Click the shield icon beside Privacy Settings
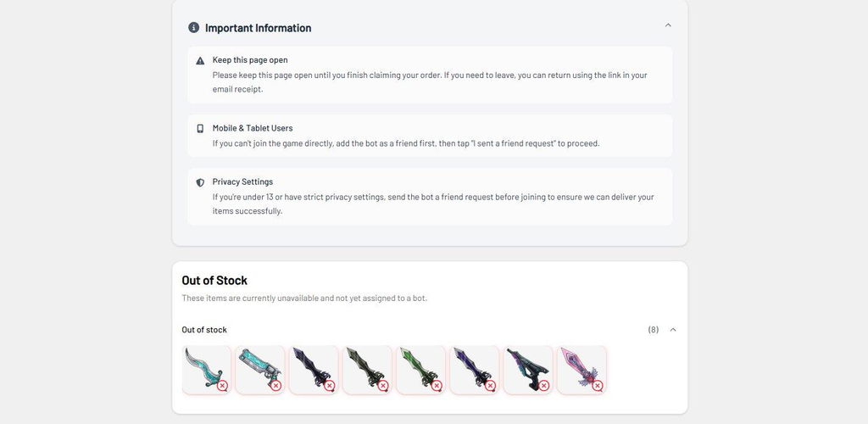868x424 pixels. point(200,182)
